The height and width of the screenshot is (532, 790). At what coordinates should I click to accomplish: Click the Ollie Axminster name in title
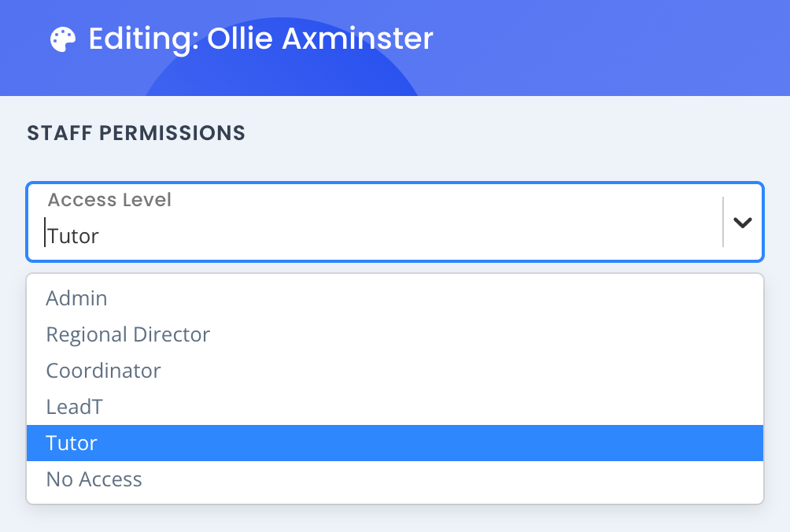pyautogui.click(x=320, y=39)
